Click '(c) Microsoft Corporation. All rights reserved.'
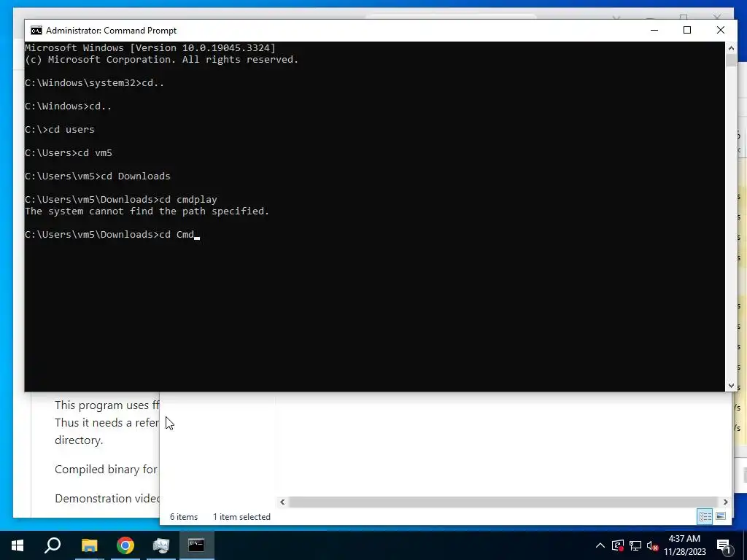This screenshot has height=560, width=747. [x=161, y=60]
